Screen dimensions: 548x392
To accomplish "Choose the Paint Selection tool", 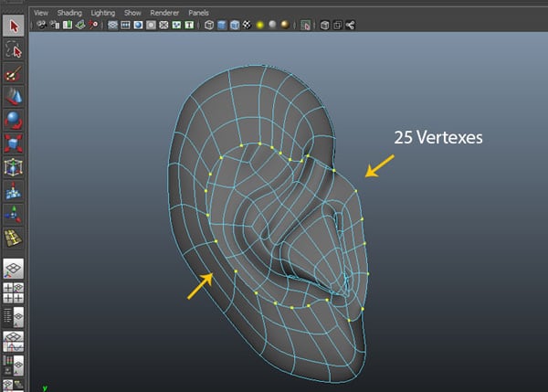I will point(13,73).
